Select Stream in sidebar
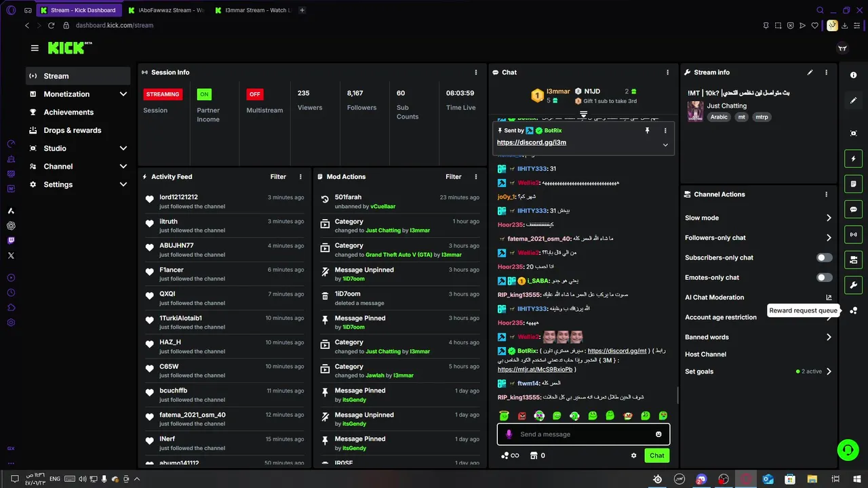Screen dimensions: 868x488 tap(78, 76)
